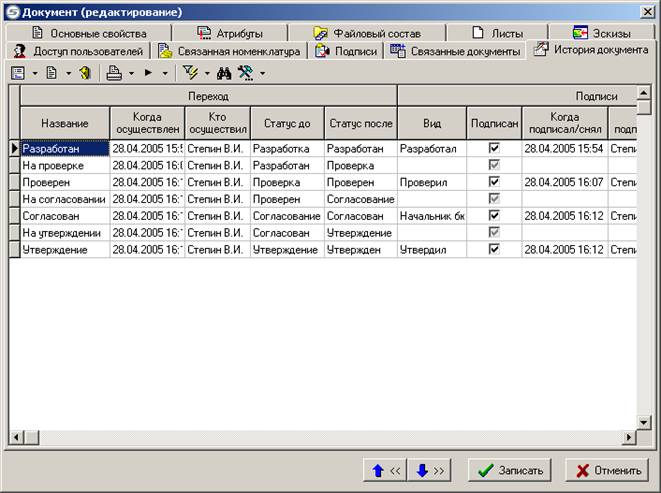Click the blue down arrow next button
Image resolution: width=661 pixels, height=493 pixels.
[x=430, y=470]
